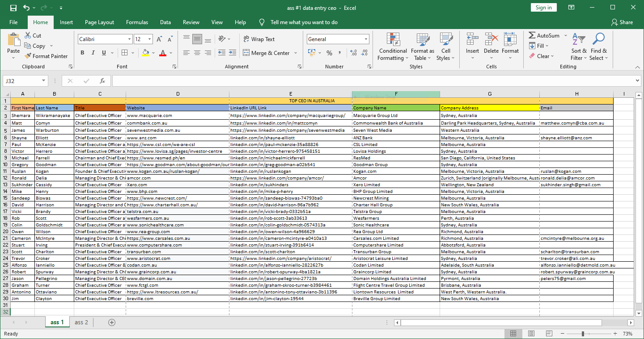Click the Orientation icon
The image size is (644, 339).
(x=222, y=39)
